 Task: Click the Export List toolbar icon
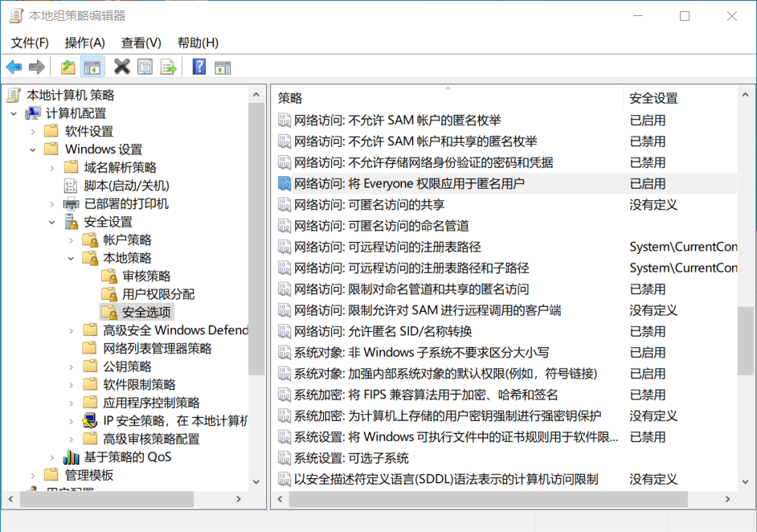click(169, 67)
